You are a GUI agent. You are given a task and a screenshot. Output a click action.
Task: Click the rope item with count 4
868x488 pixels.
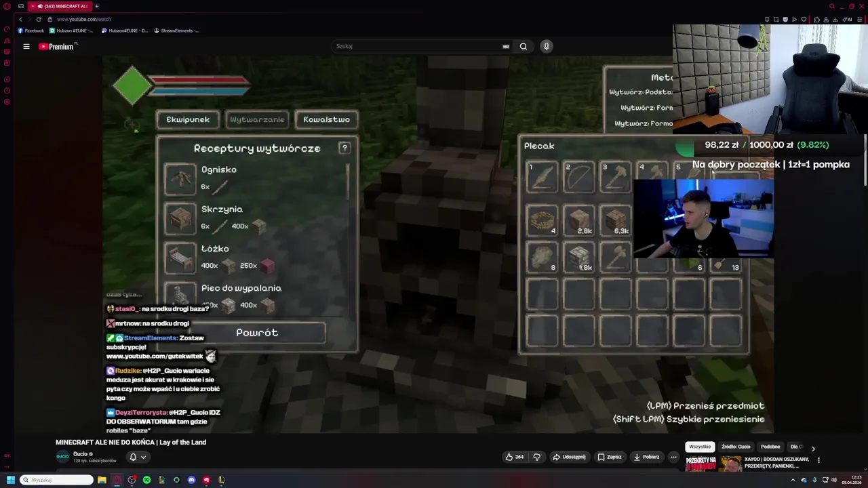click(x=542, y=220)
